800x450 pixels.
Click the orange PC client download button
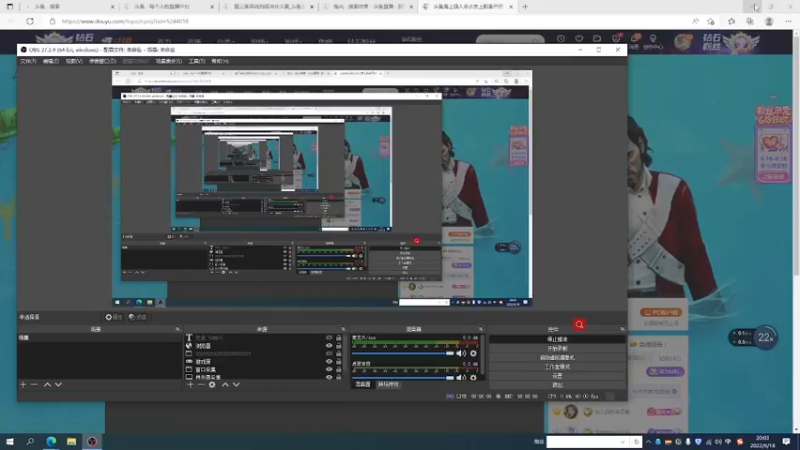click(x=661, y=312)
